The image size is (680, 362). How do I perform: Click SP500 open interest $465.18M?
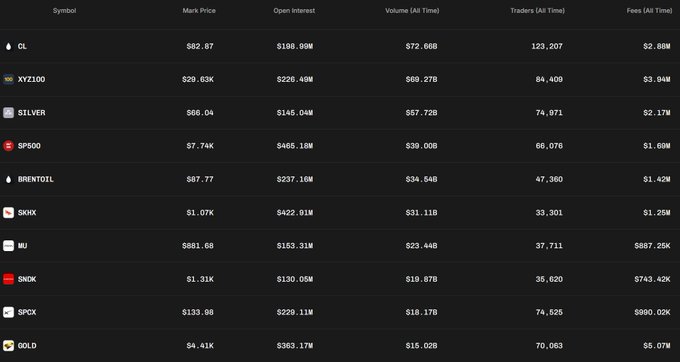point(295,146)
